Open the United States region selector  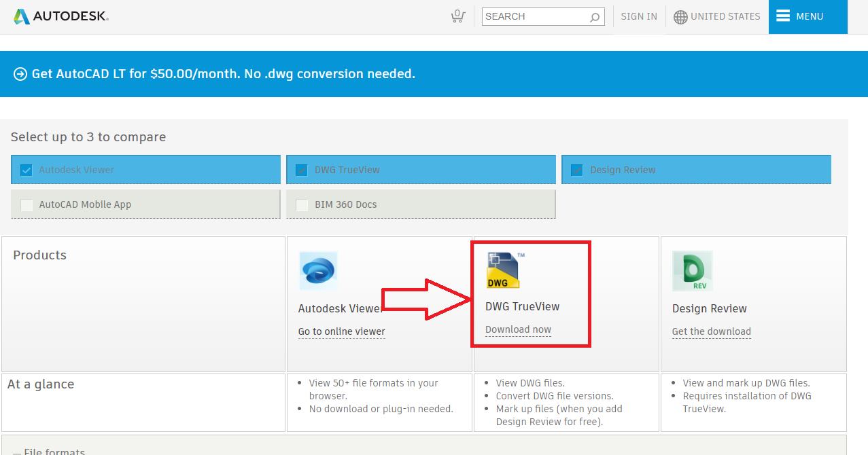click(725, 16)
